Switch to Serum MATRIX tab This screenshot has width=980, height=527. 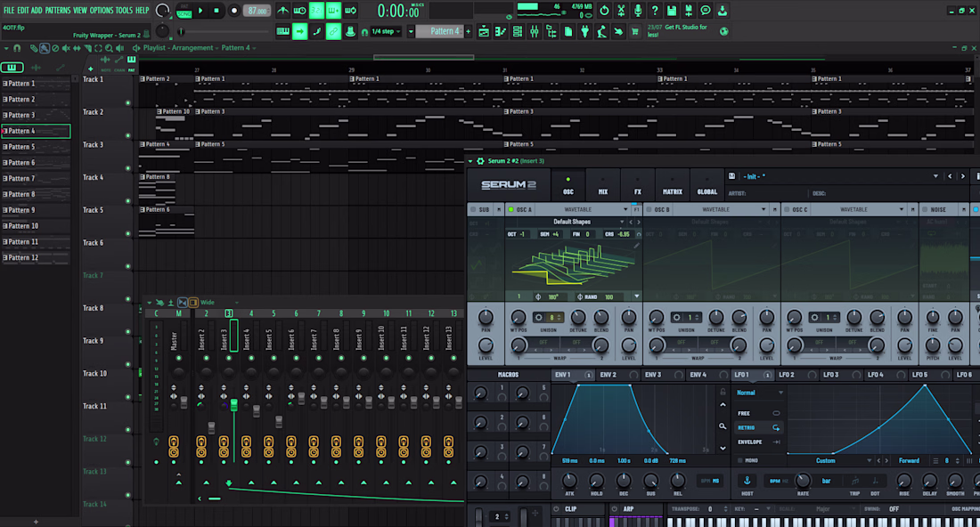[x=673, y=185]
